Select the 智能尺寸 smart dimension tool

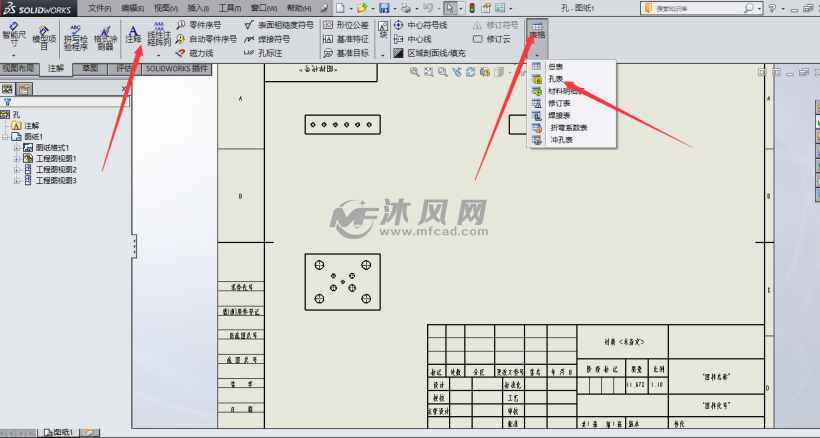pos(14,34)
